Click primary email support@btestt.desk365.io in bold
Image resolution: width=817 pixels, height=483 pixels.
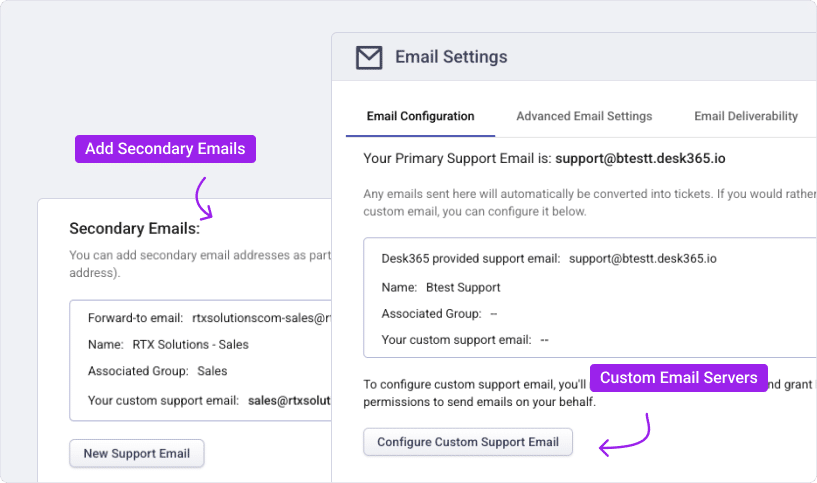pyautogui.click(x=640, y=158)
